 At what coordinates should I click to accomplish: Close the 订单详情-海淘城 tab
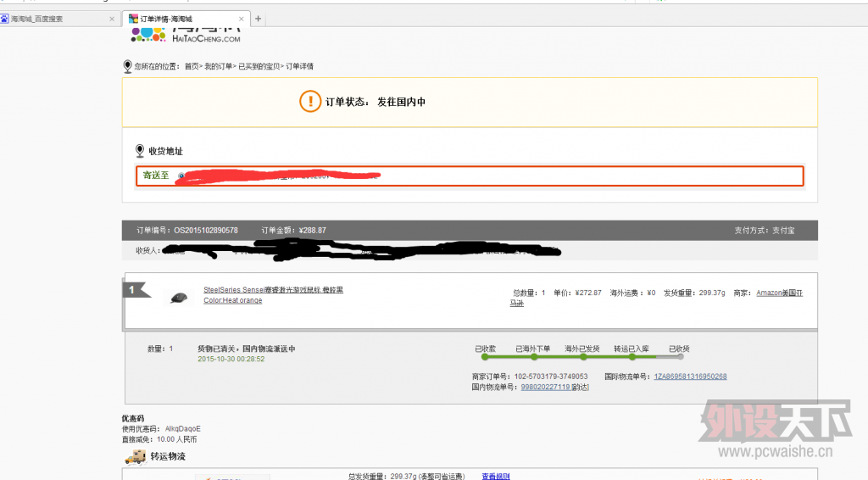pyautogui.click(x=241, y=19)
